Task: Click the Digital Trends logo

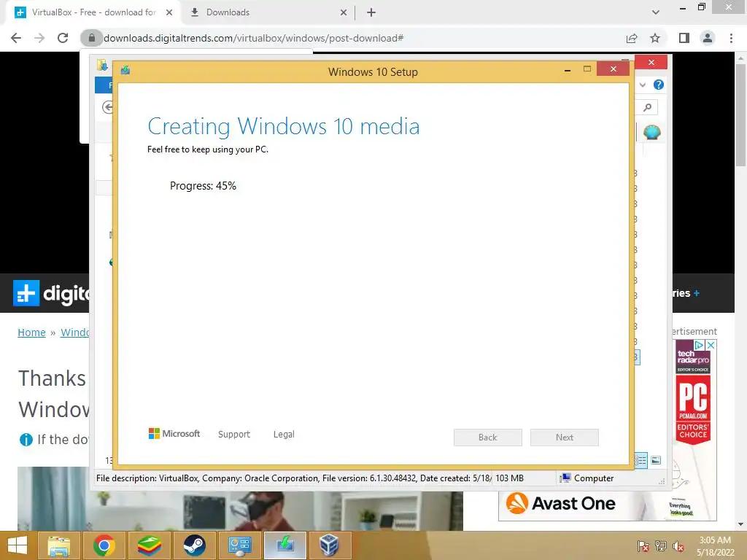Action: pyautogui.click(x=52, y=293)
